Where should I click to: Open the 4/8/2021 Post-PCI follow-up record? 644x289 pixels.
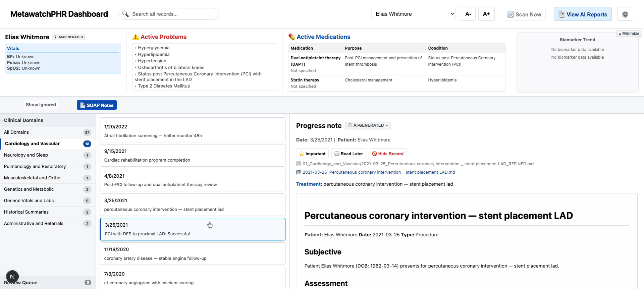(x=193, y=180)
